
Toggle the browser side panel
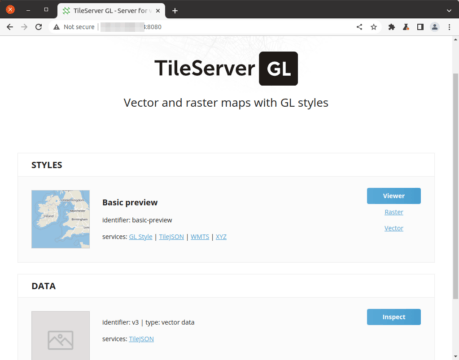pyautogui.click(x=420, y=27)
